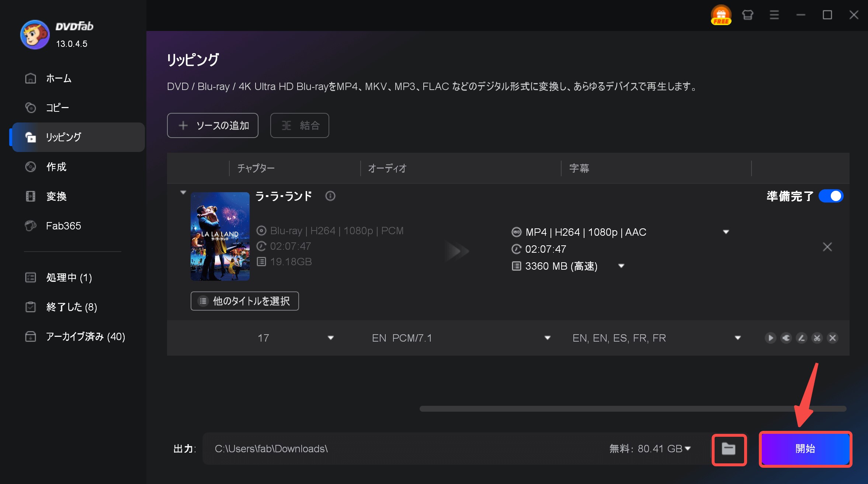Open コピー module in sidebar
Image resolution: width=868 pixels, height=484 pixels.
pos(78,108)
